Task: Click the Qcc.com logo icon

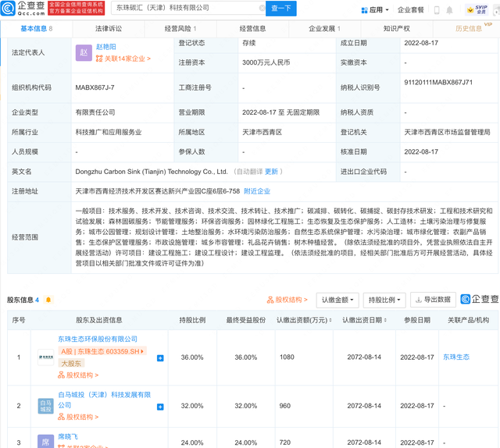Action: [x=8, y=9]
